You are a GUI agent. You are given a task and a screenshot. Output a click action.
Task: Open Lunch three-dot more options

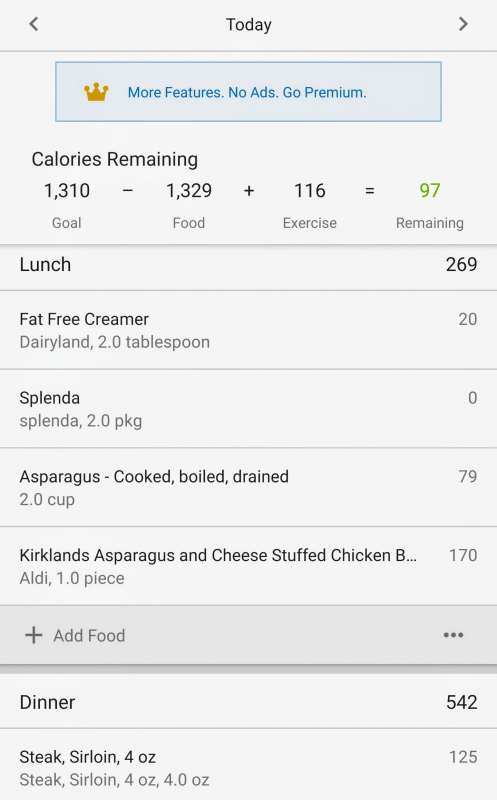[453, 635]
